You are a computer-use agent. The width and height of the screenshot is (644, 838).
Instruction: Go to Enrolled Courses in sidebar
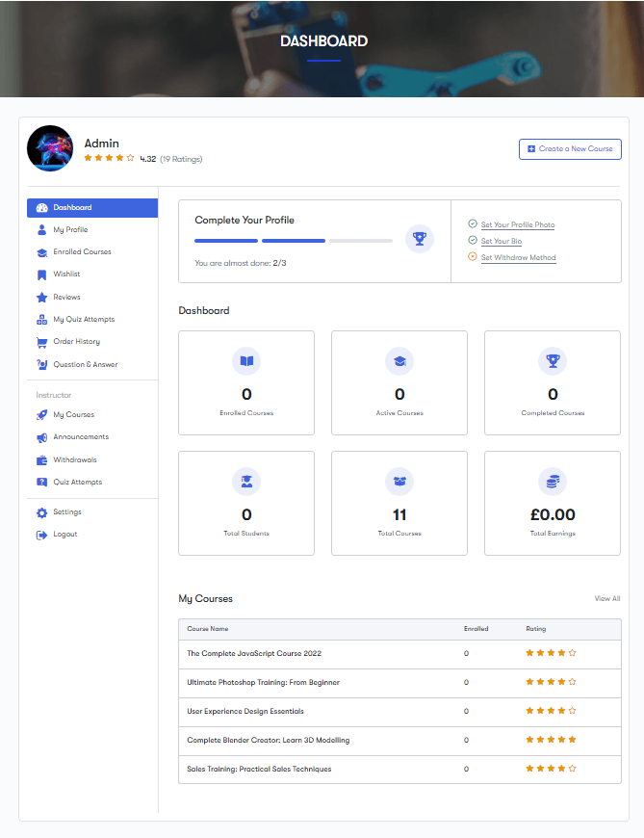[x=82, y=252]
